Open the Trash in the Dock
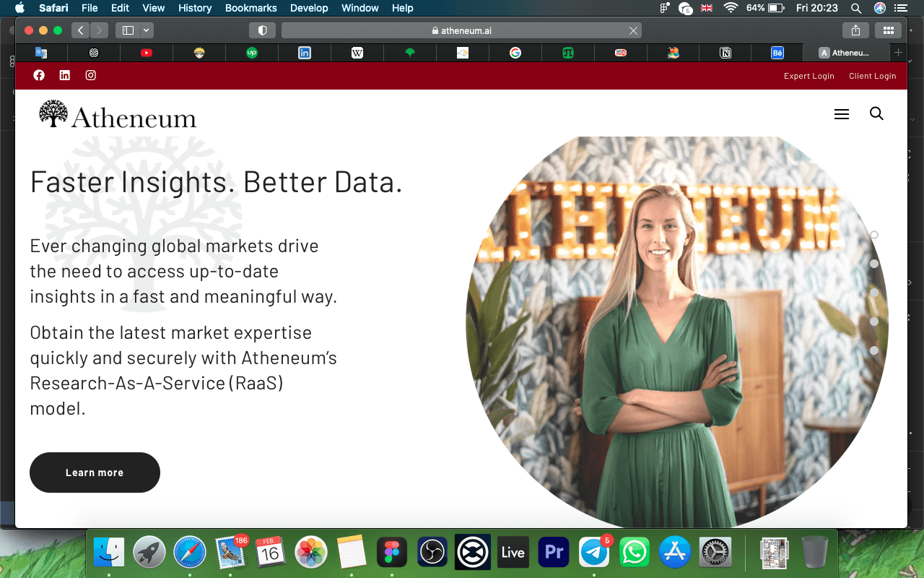This screenshot has width=924, height=578. (x=815, y=553)
